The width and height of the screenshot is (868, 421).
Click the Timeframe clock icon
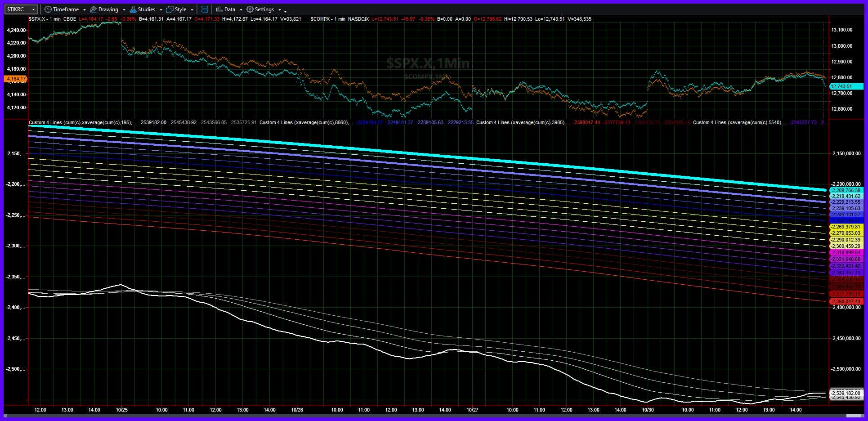click(48, 9)
